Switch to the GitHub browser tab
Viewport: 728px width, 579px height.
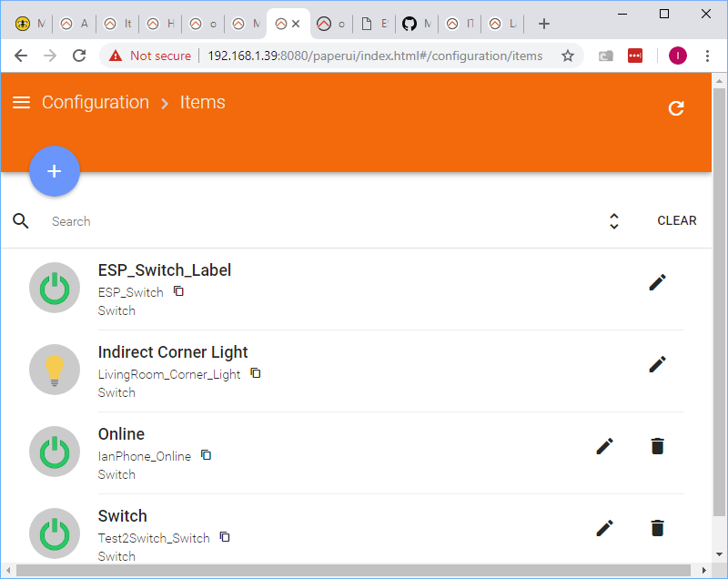418,24
